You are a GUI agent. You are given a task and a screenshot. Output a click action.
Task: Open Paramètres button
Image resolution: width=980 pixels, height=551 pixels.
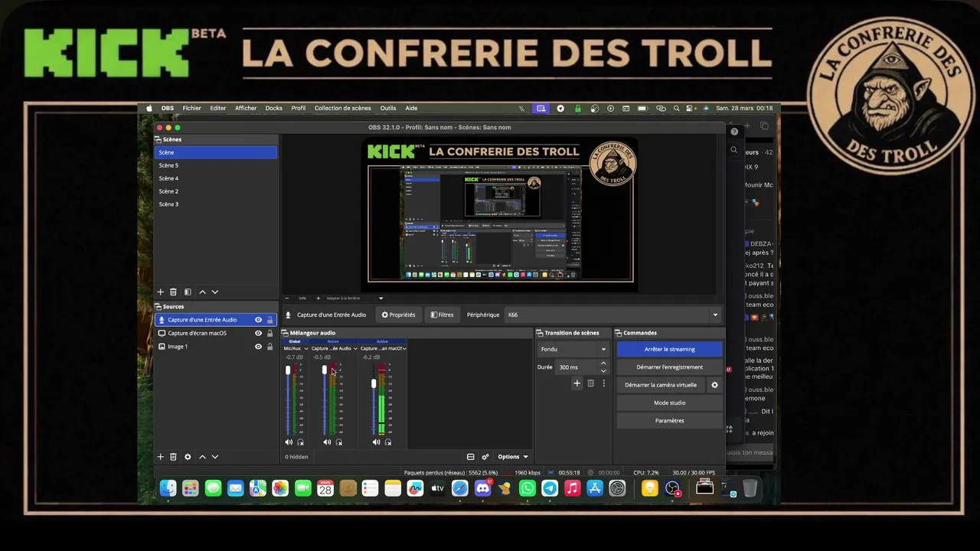coord(669,420)
